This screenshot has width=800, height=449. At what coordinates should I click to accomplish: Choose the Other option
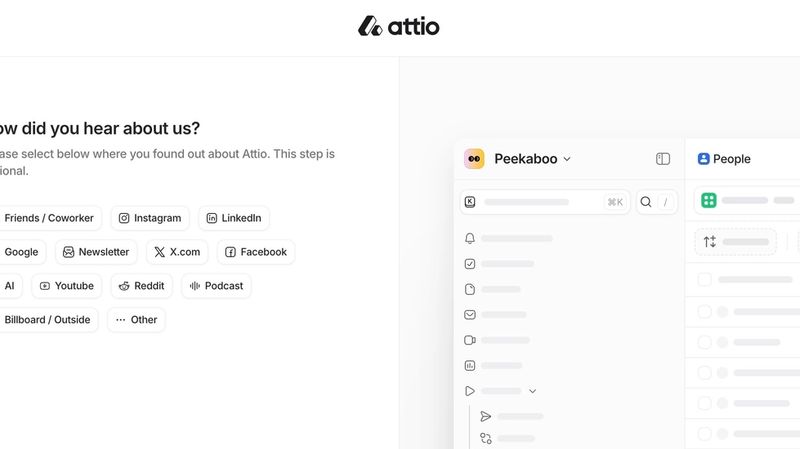pos(136,320)
